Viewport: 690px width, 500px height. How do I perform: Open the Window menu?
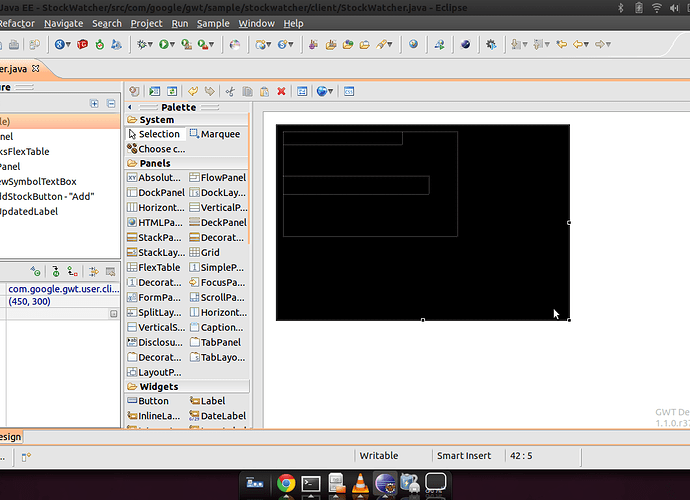(257, 23)
